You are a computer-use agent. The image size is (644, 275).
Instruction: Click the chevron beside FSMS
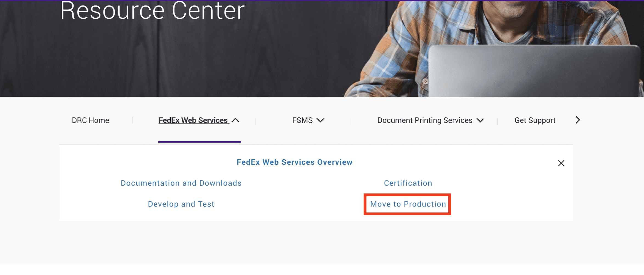[x=320, y=120]
